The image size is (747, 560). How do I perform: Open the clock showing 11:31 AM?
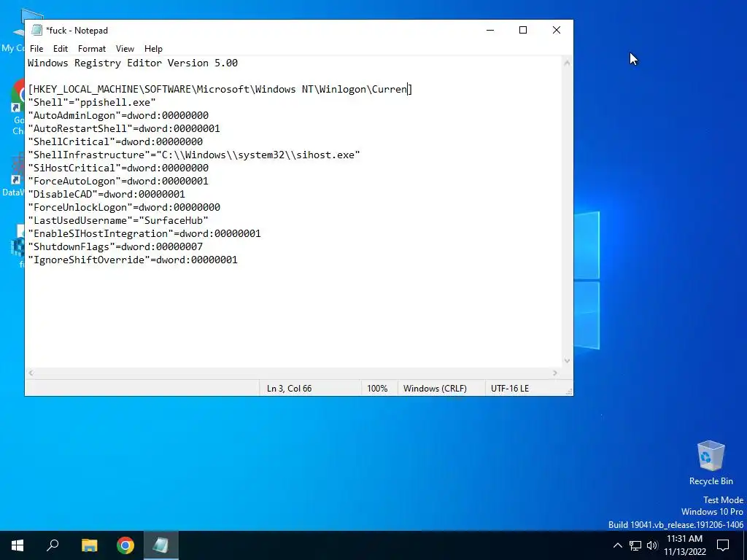(684, 545)
